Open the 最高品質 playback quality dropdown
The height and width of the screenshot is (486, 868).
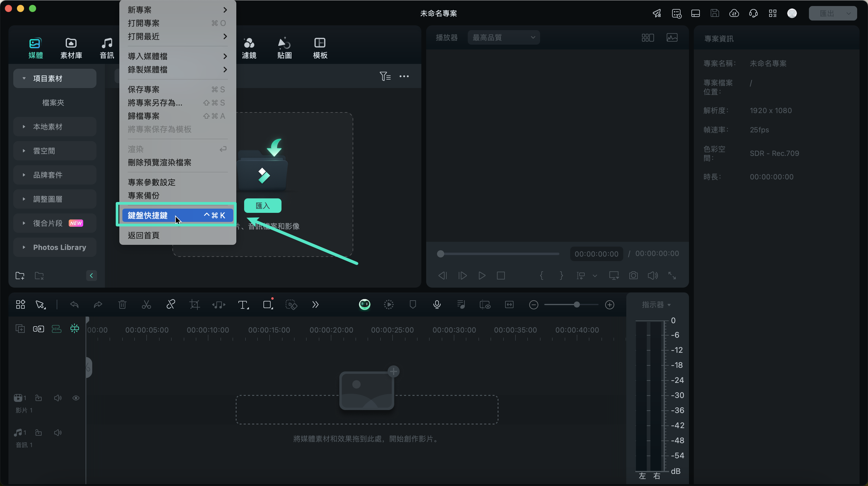pyautogui.click(x=503, y=37)
